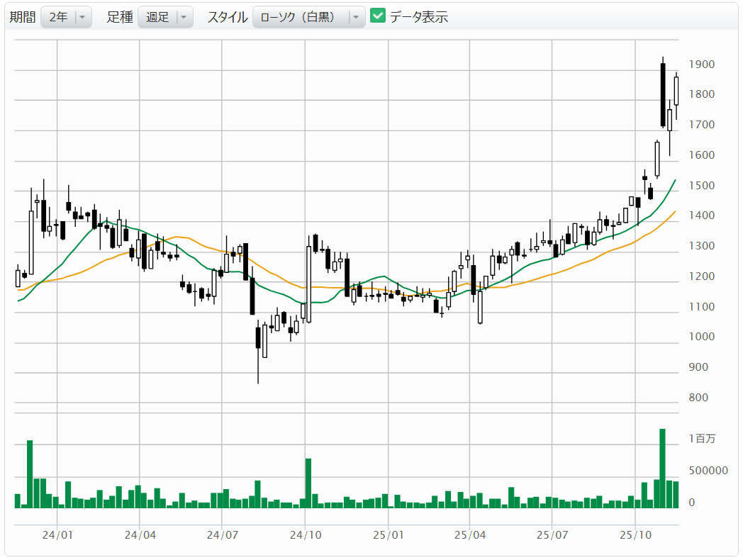
Task: Click the arrow icon beside "週足"
Action: tap(184, 17)
